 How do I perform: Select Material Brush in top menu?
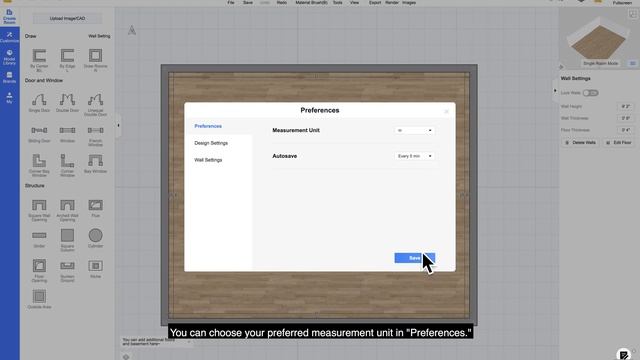311,3
